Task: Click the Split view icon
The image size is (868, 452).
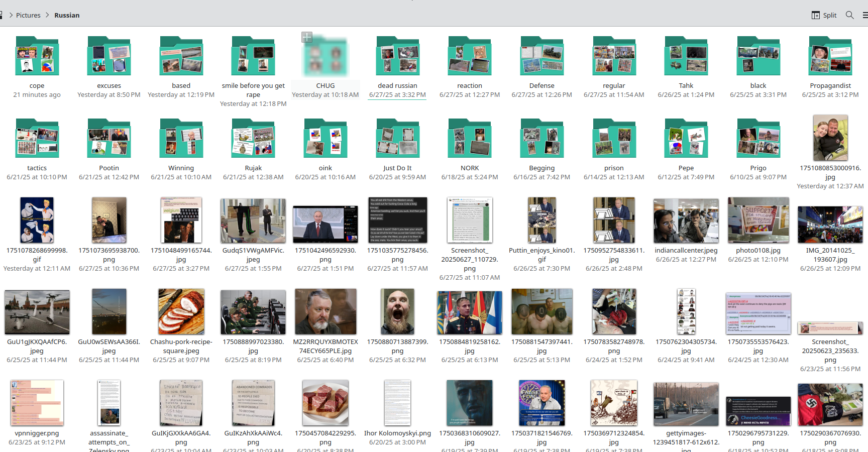Action: tap(816, 15)
